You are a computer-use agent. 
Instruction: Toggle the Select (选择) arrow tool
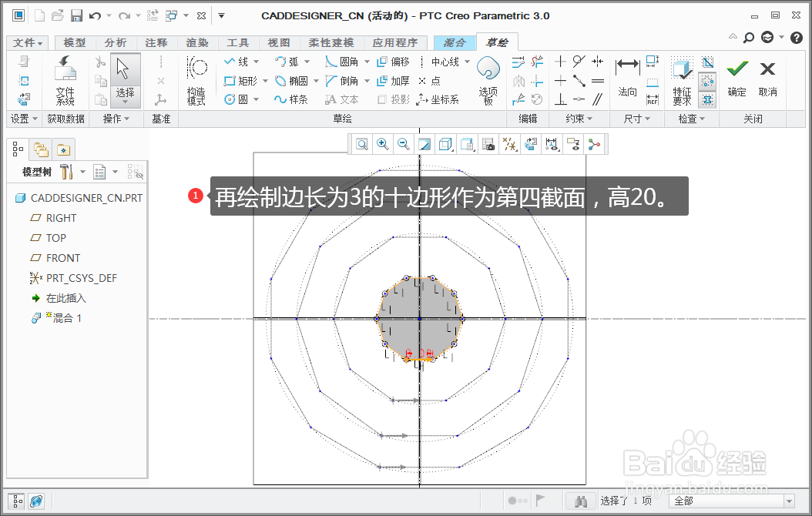[x=125, y=80]
